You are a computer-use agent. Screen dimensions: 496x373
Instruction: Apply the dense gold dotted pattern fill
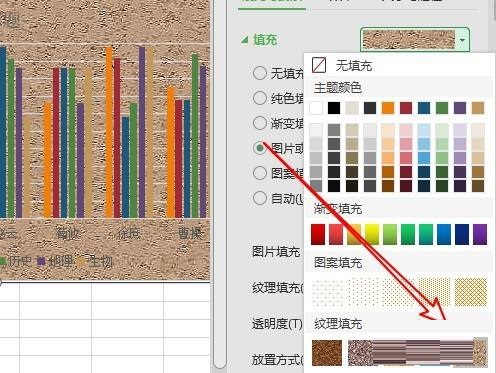434,292
